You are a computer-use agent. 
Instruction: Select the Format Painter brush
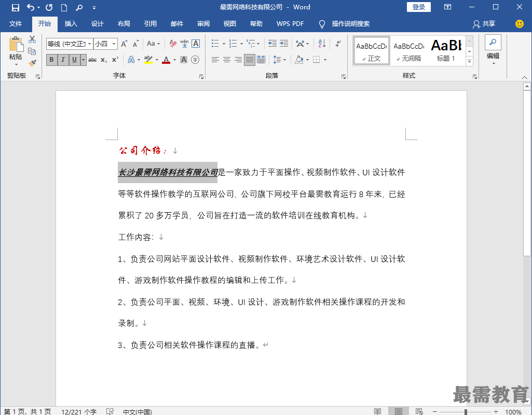[x=32, y=63]
